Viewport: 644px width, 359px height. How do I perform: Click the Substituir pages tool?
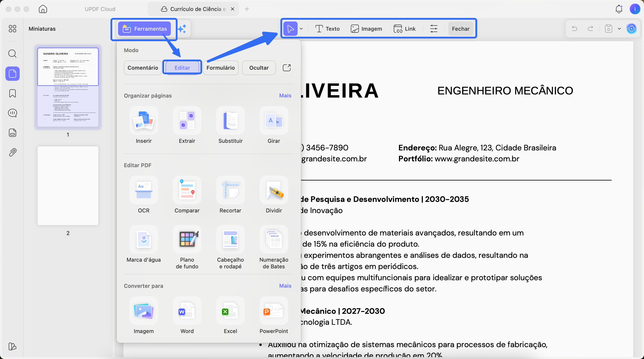tap(231, 125)
